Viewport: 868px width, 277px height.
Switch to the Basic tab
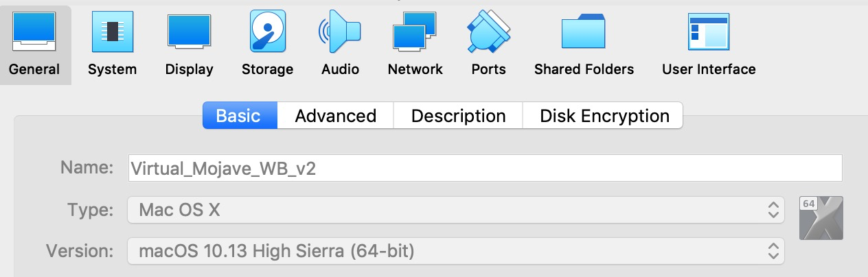(x=240, y=115)
